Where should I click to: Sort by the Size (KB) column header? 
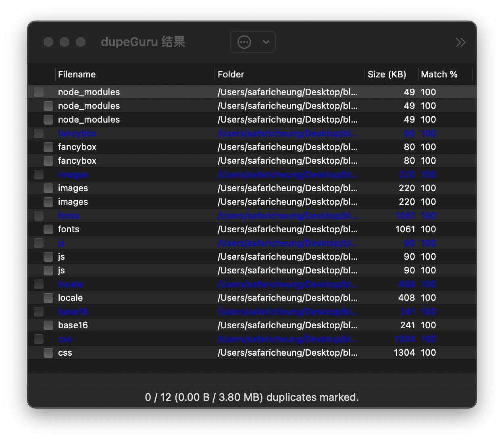pyautogui.click(x=387, y=74)
